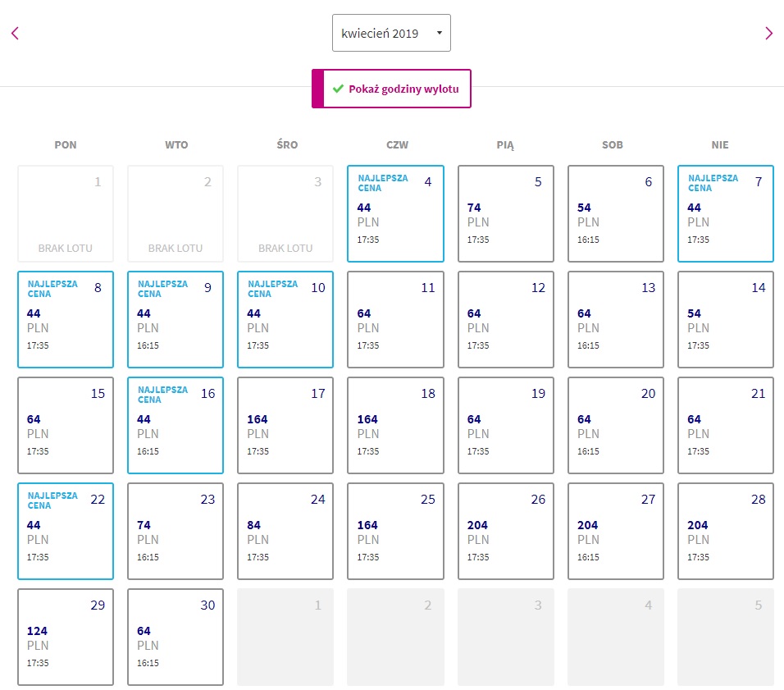784x690 pixels.
Task: Pick April 17 flight for 164 PLN
Action: click(285, 425)
